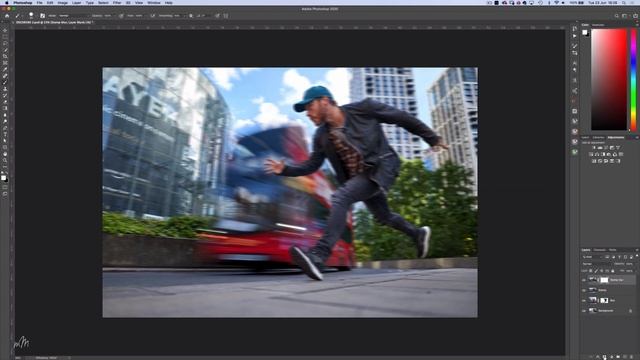Click the Bus layer mask thumbnail
This screenshot has height=360, width=640.
point(604,300)
